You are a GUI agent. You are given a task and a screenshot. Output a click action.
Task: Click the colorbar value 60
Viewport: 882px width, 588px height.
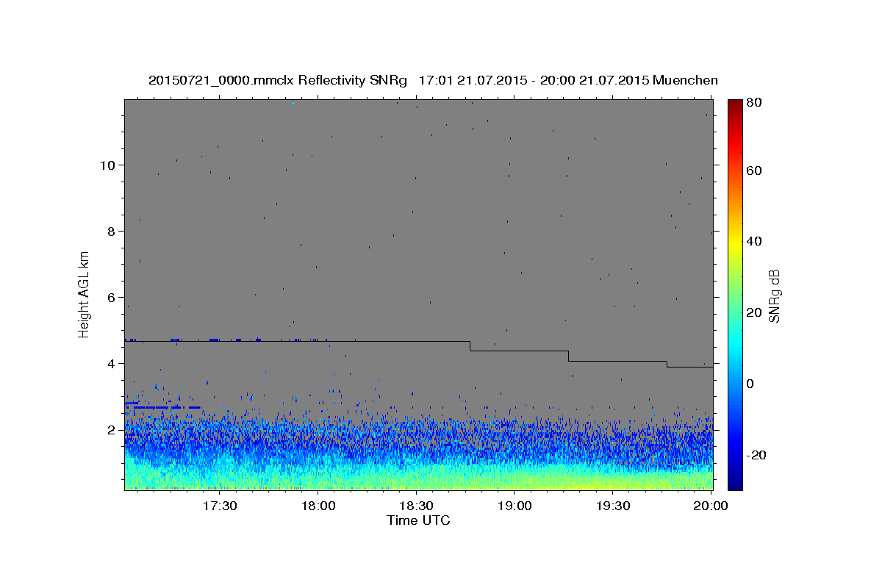[x=754, y=171]
